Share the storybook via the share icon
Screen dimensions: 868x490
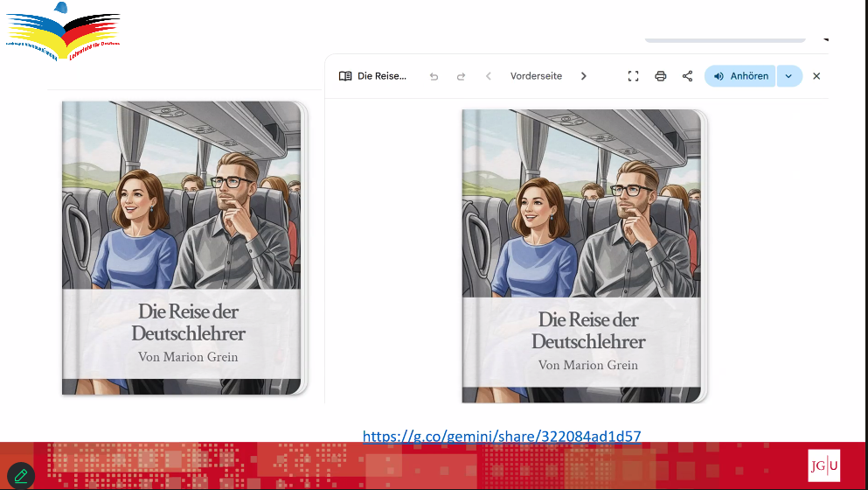(x=687, y=76)
